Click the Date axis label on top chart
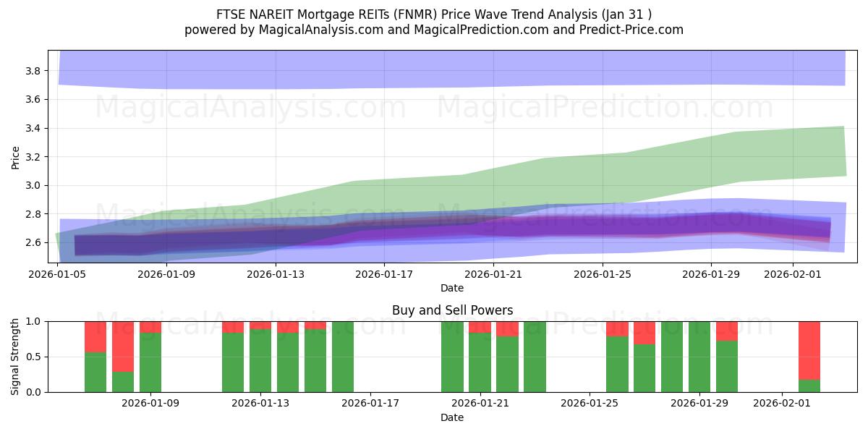The width and height of the screenshot is (868, 434). click(x=452, y=288)
